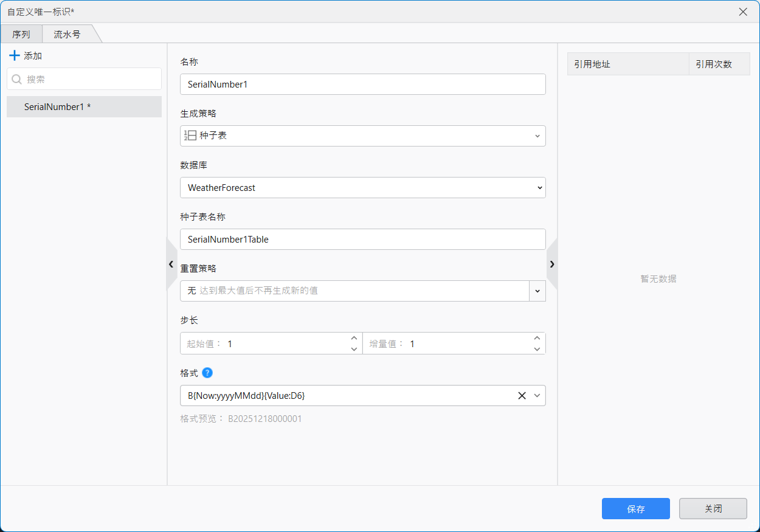Screen dimensions: 760x532
Task: Open the format presets dropdown arrow
Action: [x=537, y=396]
